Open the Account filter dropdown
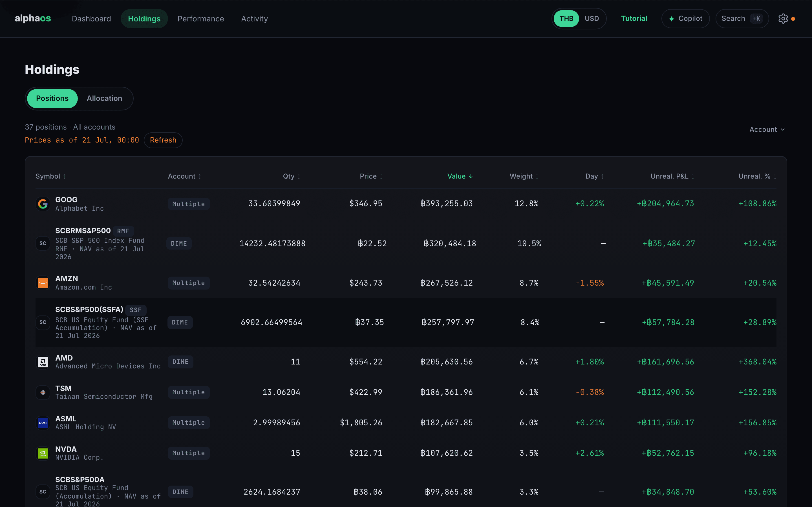Image resolution: width=812 pixels, height=507 pixels. 767,130
